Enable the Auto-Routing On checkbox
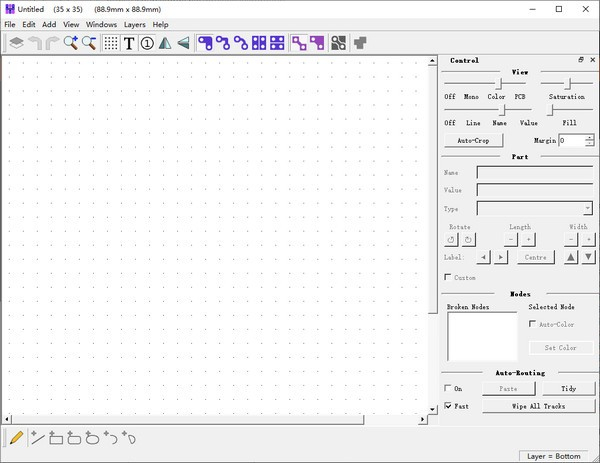This screenshot has width=600, height=463. 447,388
